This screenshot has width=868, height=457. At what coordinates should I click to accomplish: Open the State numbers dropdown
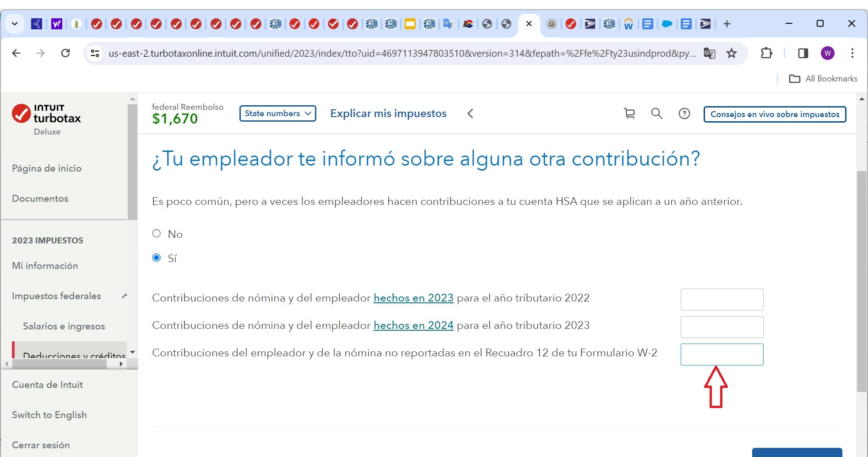click(x=278, y=113)
